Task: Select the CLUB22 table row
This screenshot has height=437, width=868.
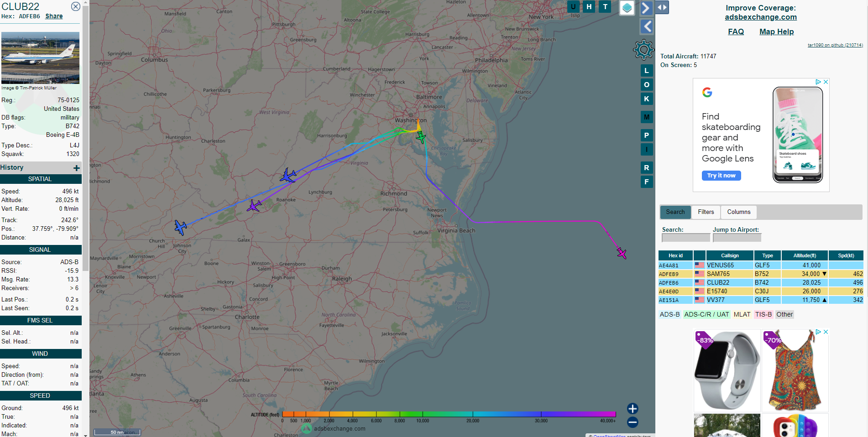Action: [x=761, y=282]
